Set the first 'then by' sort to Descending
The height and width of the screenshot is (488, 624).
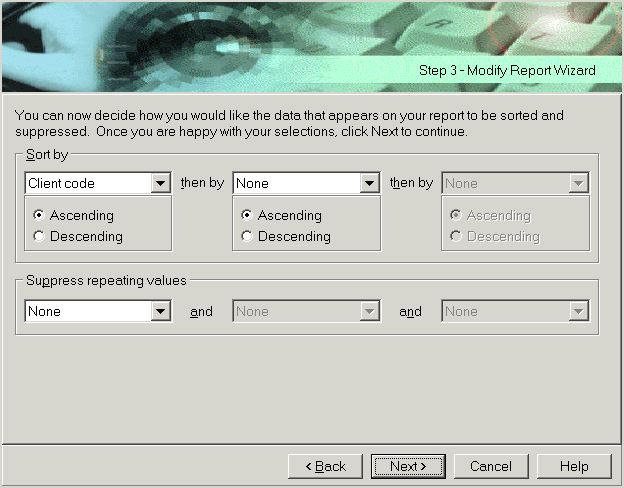(x=247, y=237)
